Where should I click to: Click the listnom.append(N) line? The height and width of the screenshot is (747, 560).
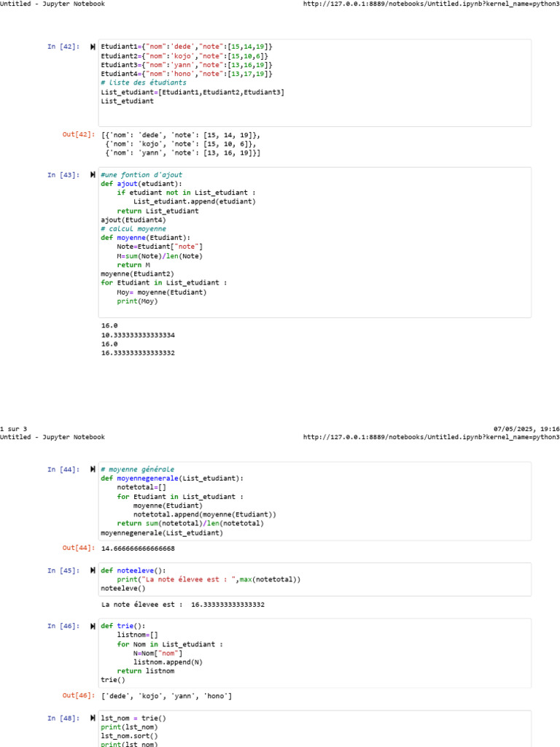168,662
